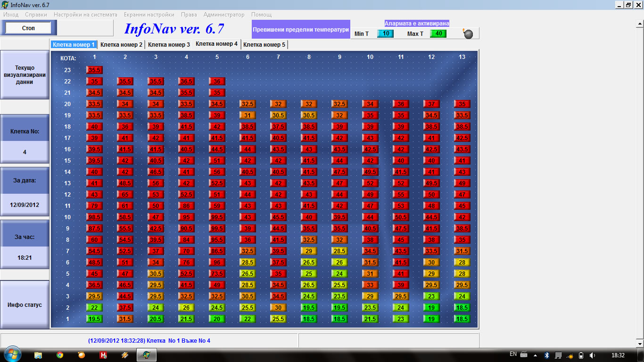Click the Превишени пределни температури banner
The width and height of the screenshot is (644, 362).
301,29
